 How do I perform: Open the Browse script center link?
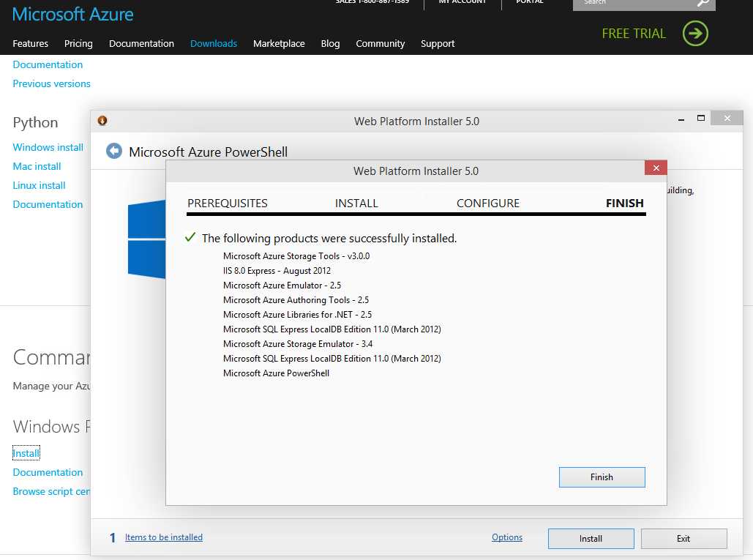pos(51,491)
